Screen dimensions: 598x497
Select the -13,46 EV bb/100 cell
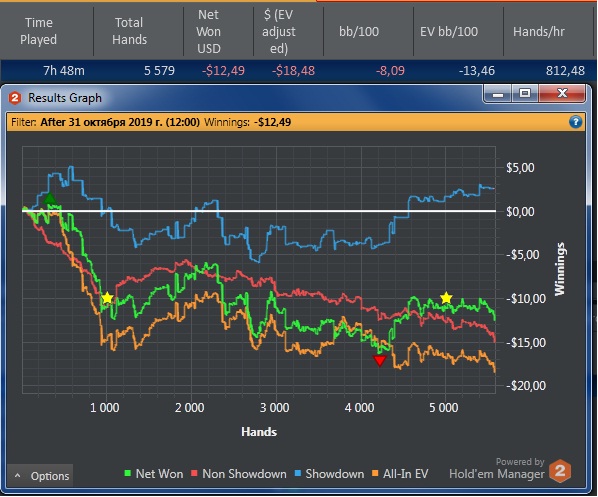pyautogui.click(x=477, y=71)
